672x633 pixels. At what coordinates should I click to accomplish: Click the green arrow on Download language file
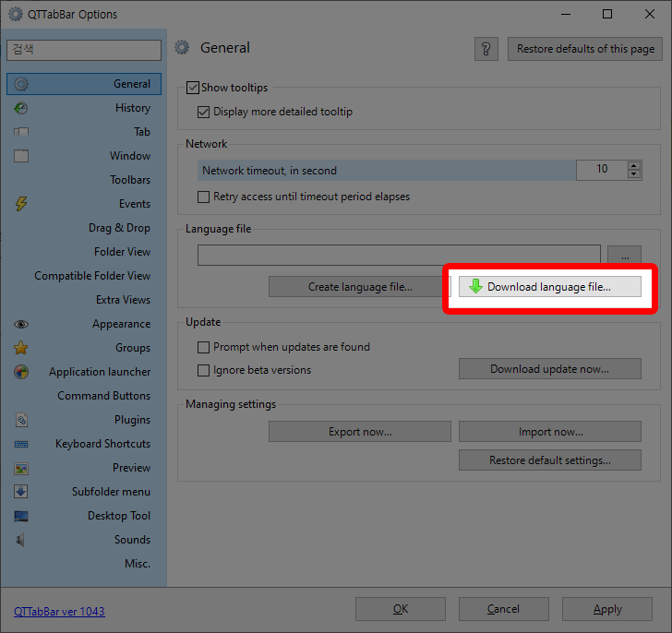pos(475,286)
